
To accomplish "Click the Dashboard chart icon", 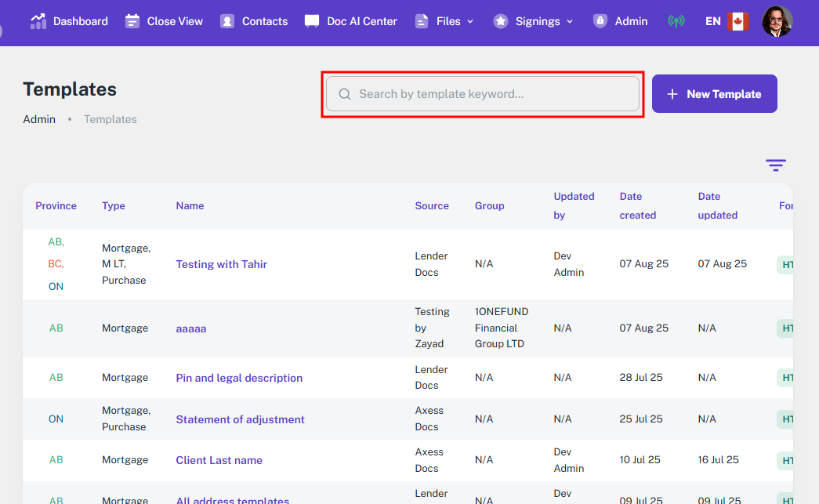I will pyautogui.click(x=38, y=21).
